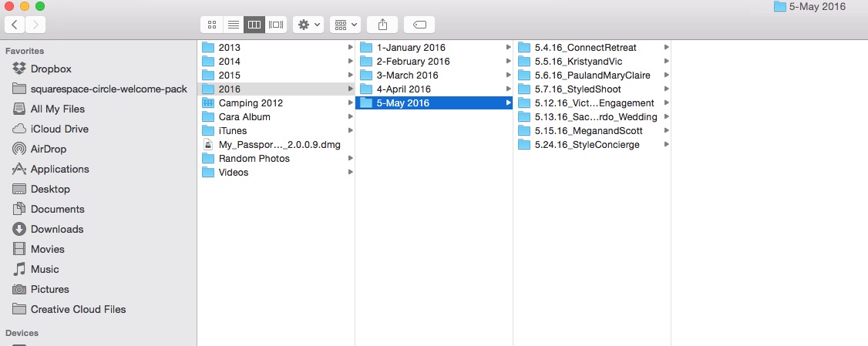Select the Cara Album folder
This screenshot has height=346, width=868.
[x=276, y=117]
